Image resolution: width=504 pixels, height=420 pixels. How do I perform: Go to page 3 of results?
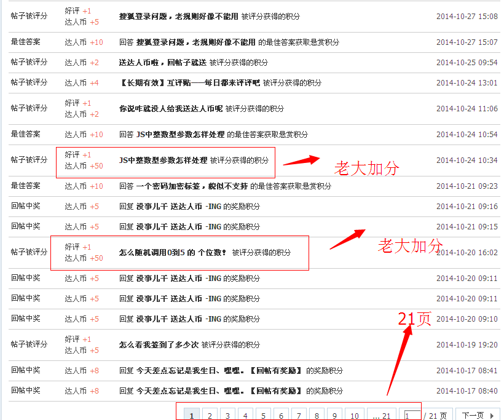(227, 415)
